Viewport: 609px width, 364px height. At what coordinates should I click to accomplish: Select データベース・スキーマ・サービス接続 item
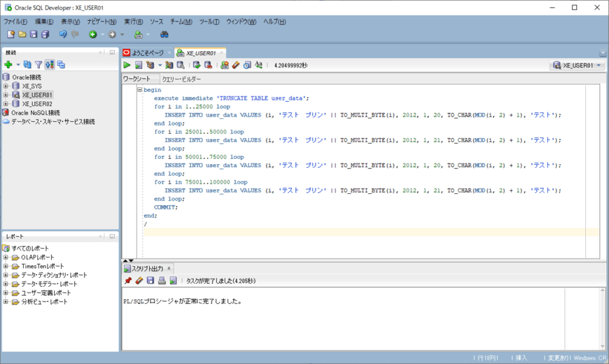pos(53,121)
